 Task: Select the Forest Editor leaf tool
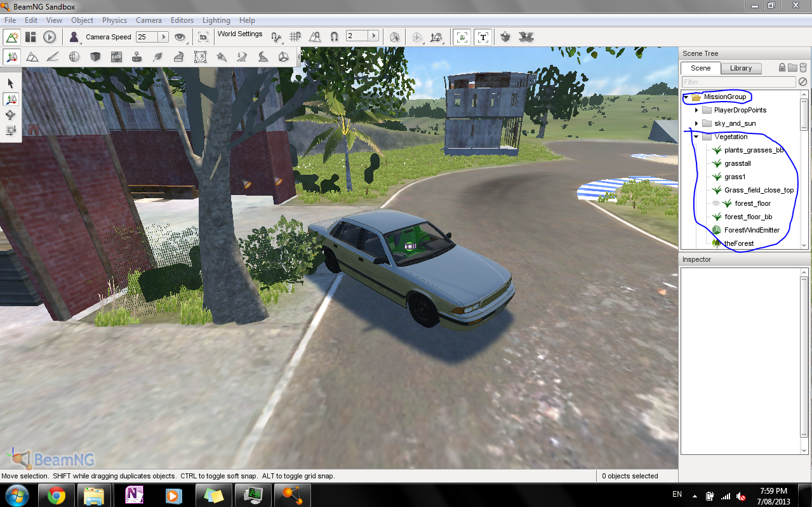157,57
